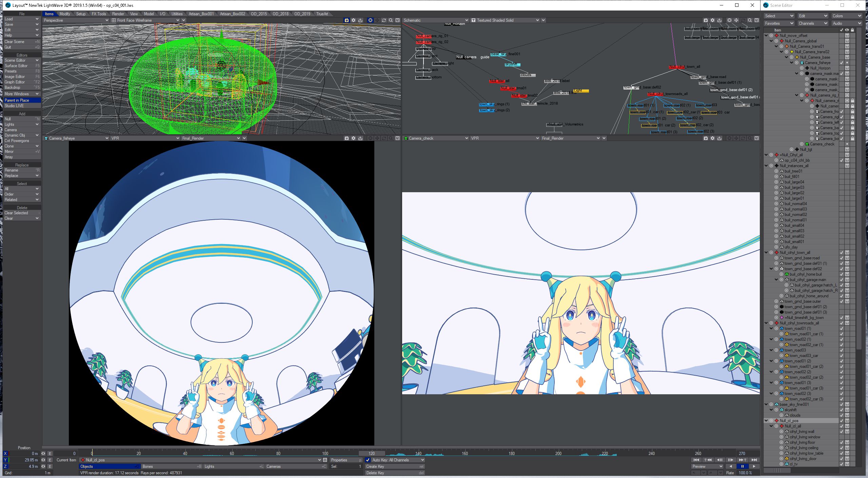Click the Graph Editor button
The width and height of the screenshot is (868, 478).
[x=22, y=82]
